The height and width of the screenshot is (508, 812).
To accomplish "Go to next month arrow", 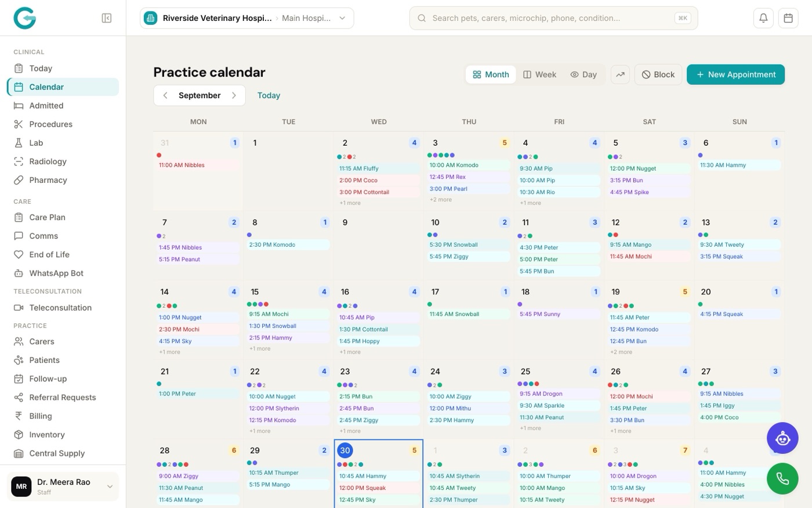I will click(234, 95).
